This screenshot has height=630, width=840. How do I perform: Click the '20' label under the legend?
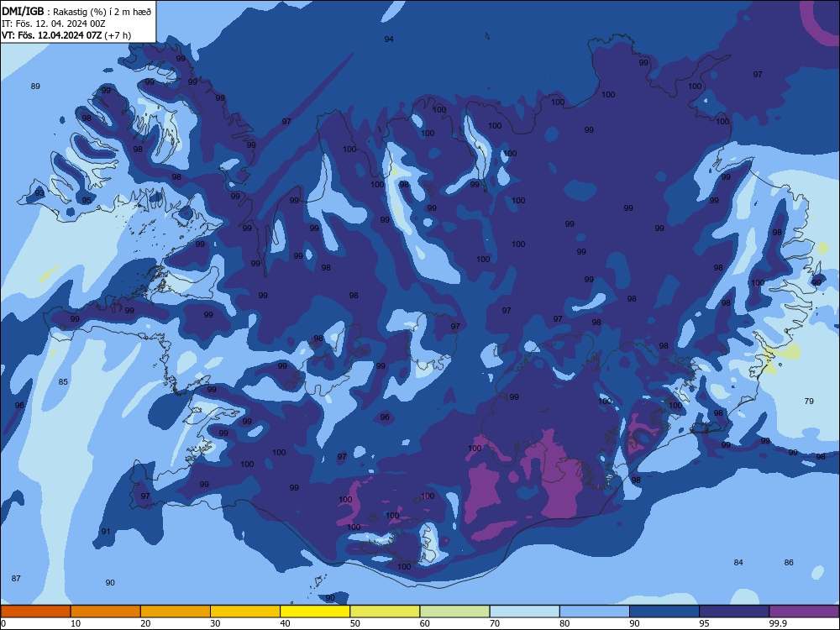pos(145,623)
